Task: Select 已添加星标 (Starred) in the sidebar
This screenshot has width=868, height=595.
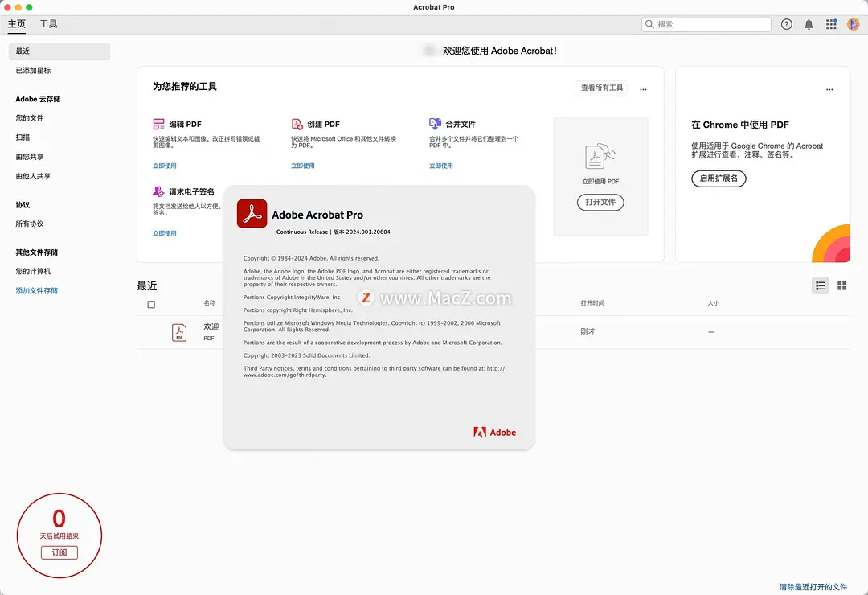Action: (x=33, y=71)
